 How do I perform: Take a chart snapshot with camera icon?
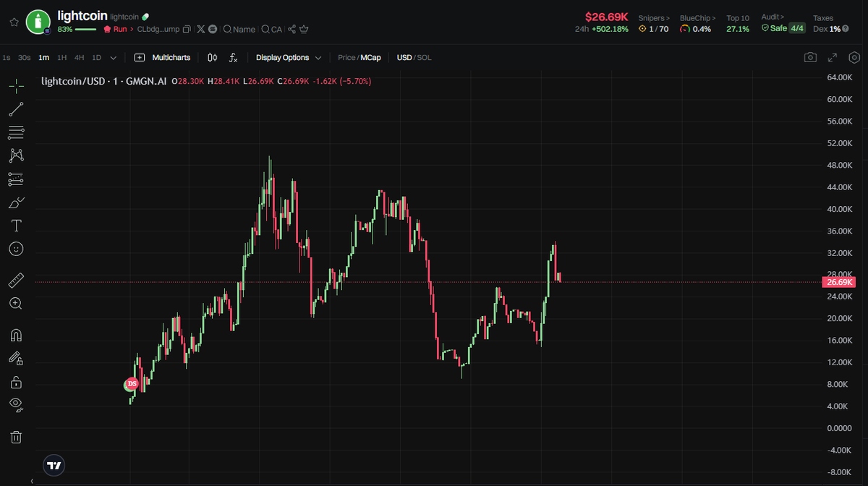tap(812, 57)
